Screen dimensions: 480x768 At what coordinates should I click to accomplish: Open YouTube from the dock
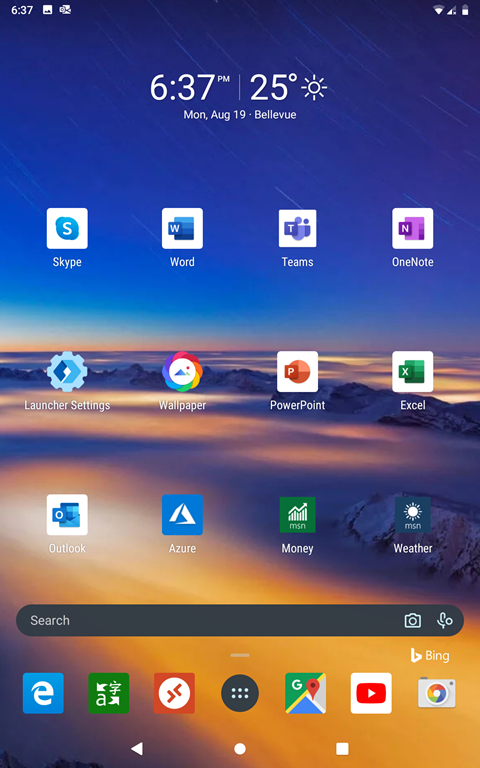pos(371,693)
